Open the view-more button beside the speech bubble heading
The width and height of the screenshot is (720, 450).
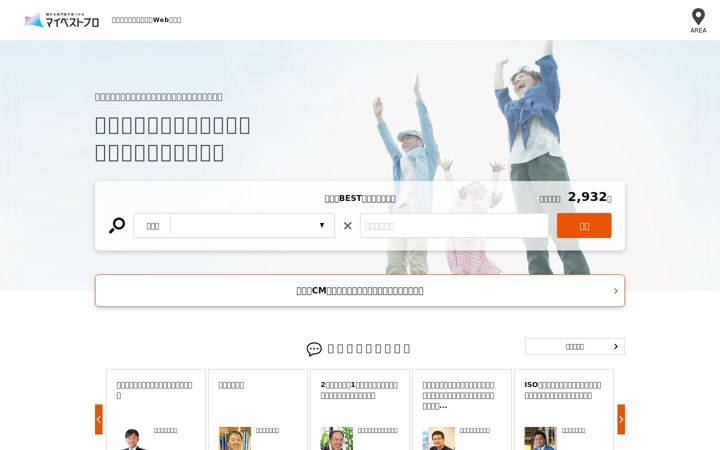[x=575, y=347]
